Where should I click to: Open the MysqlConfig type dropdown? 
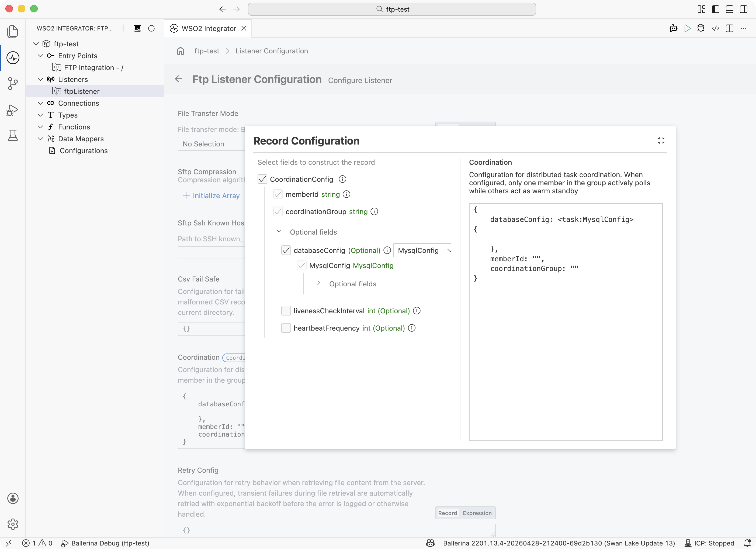click(x=423, y=250)
